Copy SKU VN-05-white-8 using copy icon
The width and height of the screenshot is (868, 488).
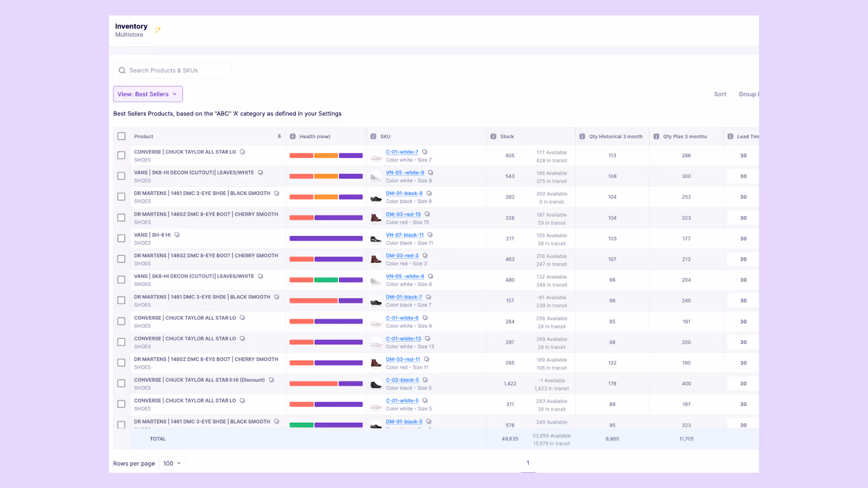tap(431, 276)
